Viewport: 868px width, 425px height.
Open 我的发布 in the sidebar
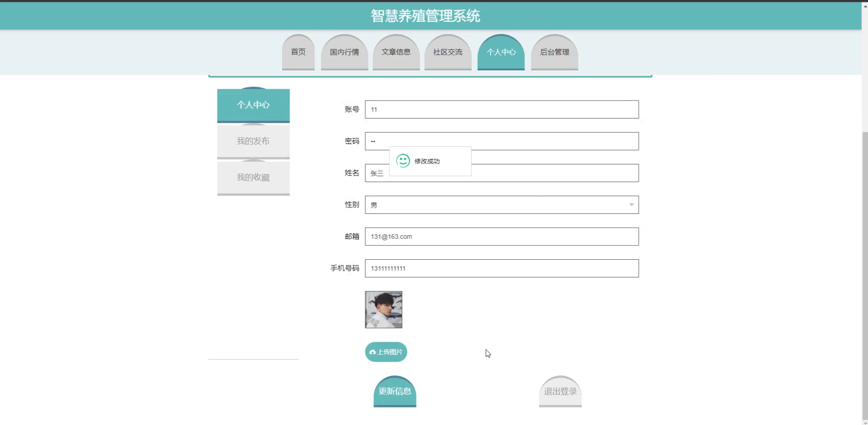pos(253,141)
